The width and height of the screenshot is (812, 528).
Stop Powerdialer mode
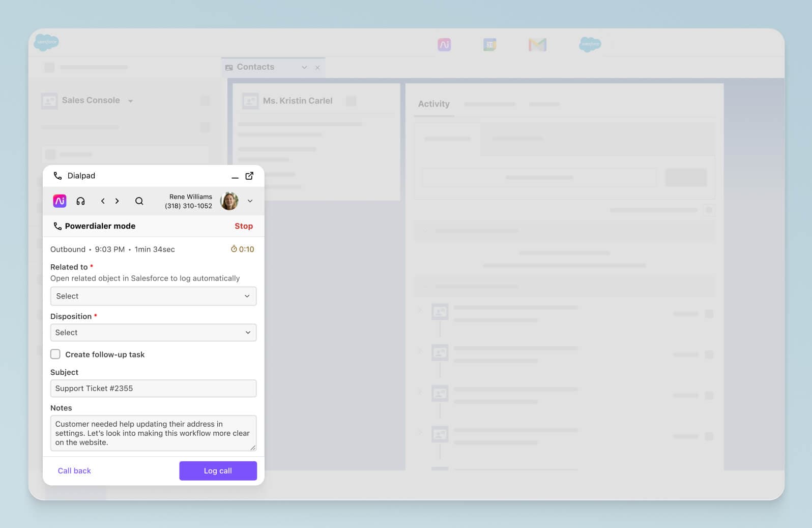pos(243,226)
